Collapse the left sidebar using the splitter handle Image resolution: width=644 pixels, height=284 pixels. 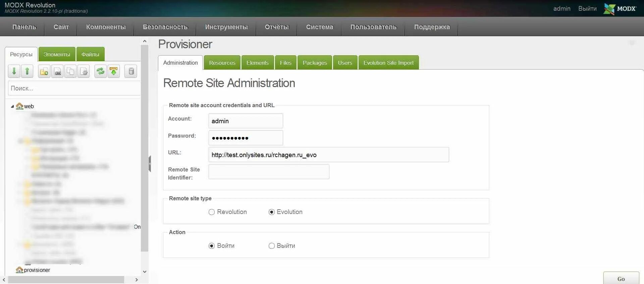(x=150, y=164)
